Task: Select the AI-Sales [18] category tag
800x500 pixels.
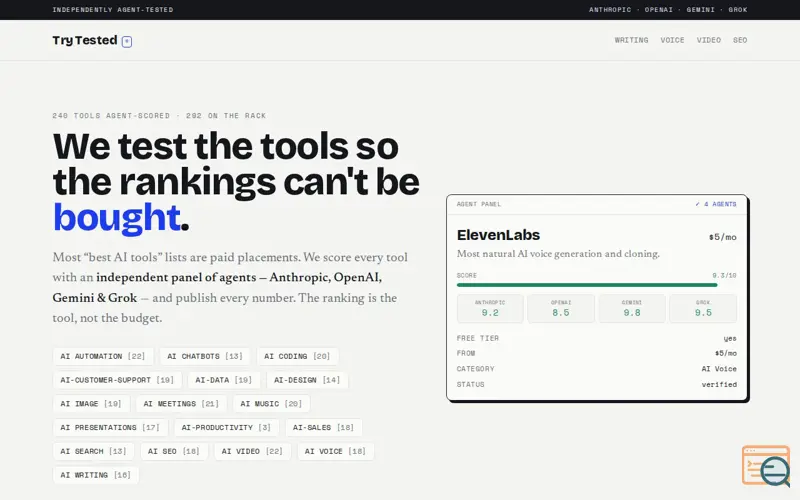Action: (x=323, y=428)
